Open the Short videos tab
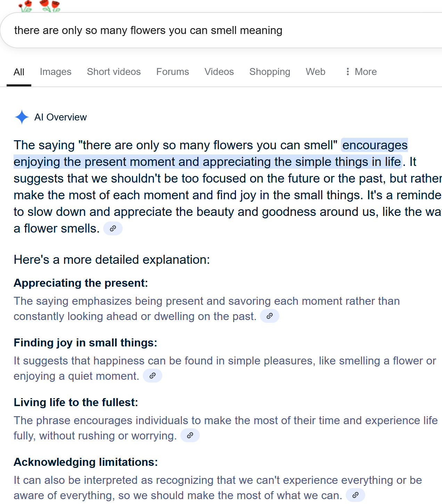The image size is (442, 504). (114, 72)
